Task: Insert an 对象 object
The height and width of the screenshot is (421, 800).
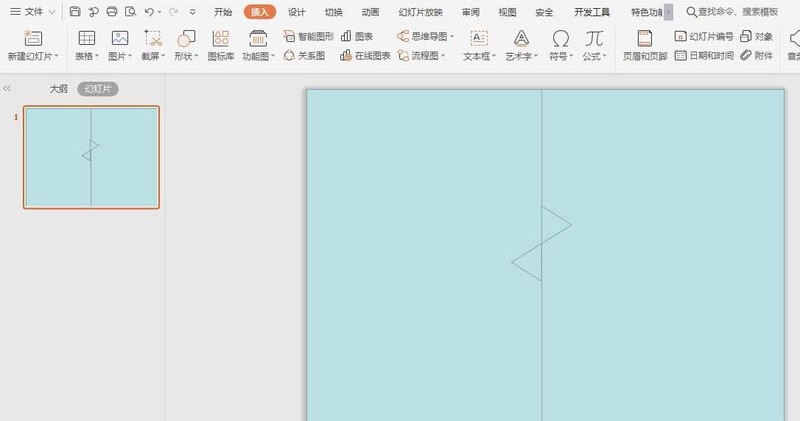Action: pyautogui.click(x=756, y=36)
